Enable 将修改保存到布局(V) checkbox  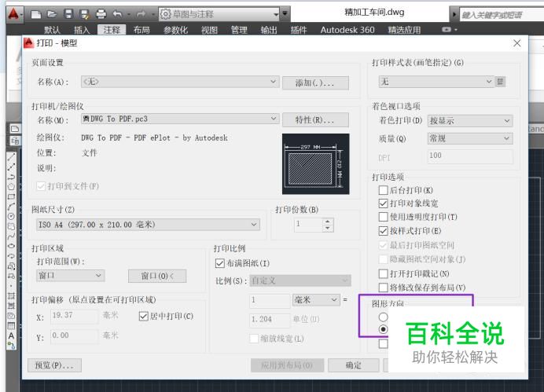383,288
